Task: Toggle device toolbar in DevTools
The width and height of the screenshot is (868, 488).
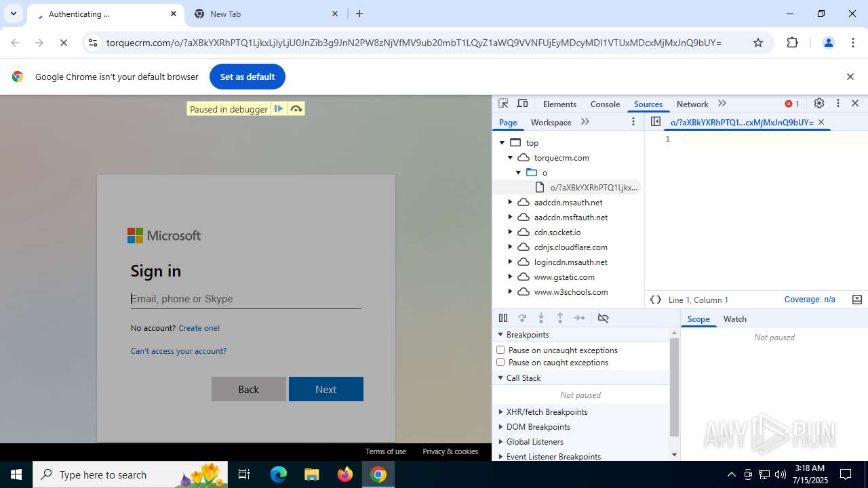Action: pyautogui.click(x=522, y=104)
